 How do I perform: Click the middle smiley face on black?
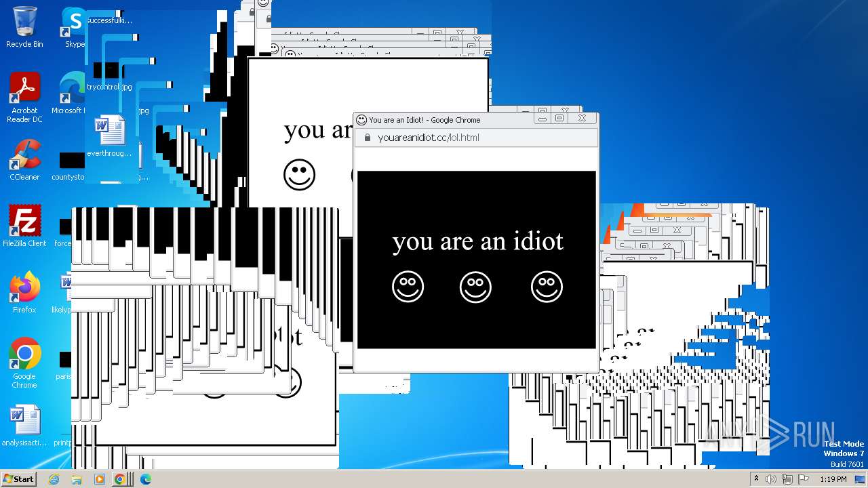point(475,287)
